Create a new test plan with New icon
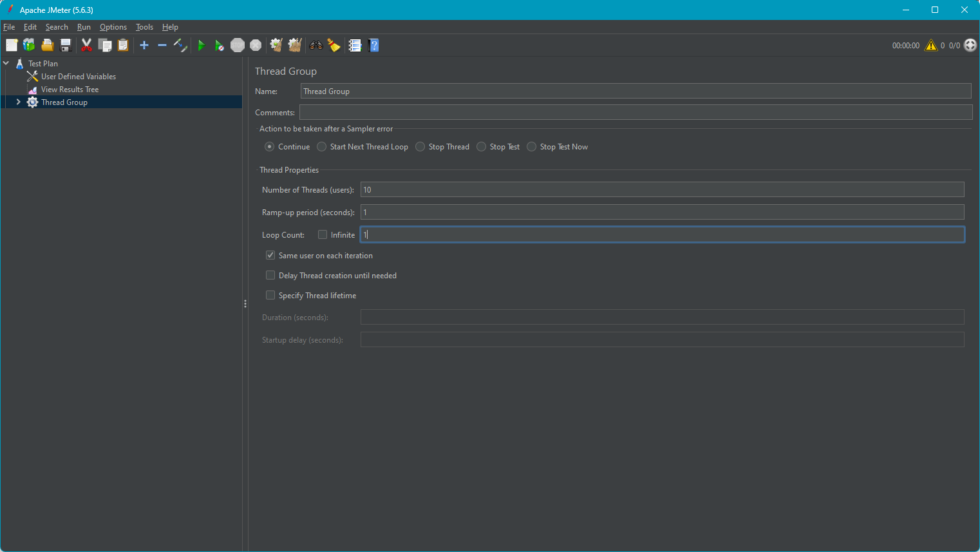This screenshot has width=980, height=552. click(12, 45)
